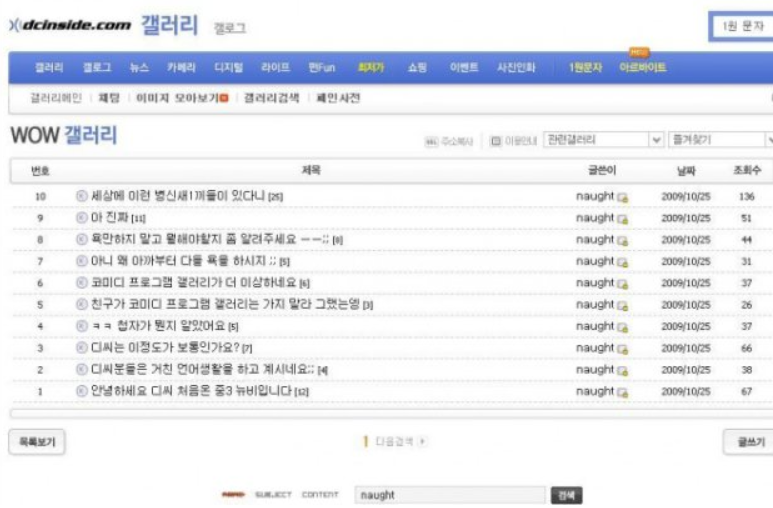
Task: Click the post icon in row number 10
Action: 82,196
